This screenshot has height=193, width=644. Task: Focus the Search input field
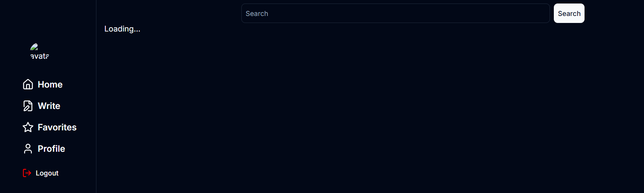(x=395, y=13)
